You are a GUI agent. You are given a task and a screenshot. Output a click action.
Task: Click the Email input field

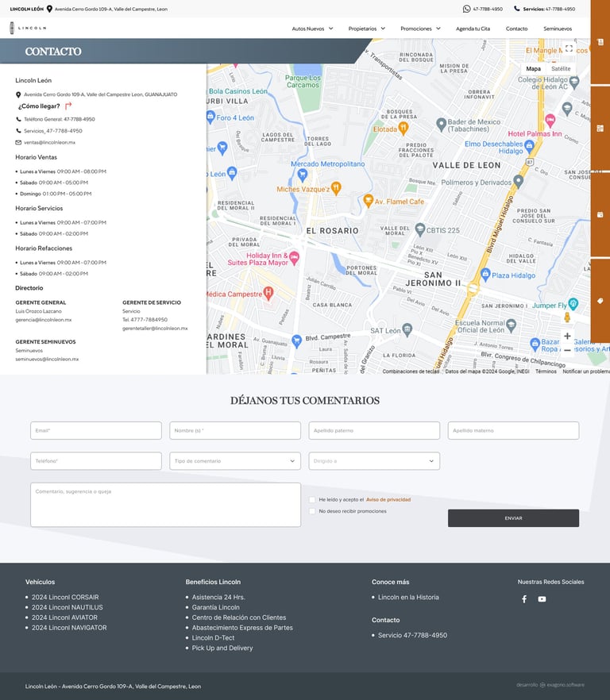(96, 430)
